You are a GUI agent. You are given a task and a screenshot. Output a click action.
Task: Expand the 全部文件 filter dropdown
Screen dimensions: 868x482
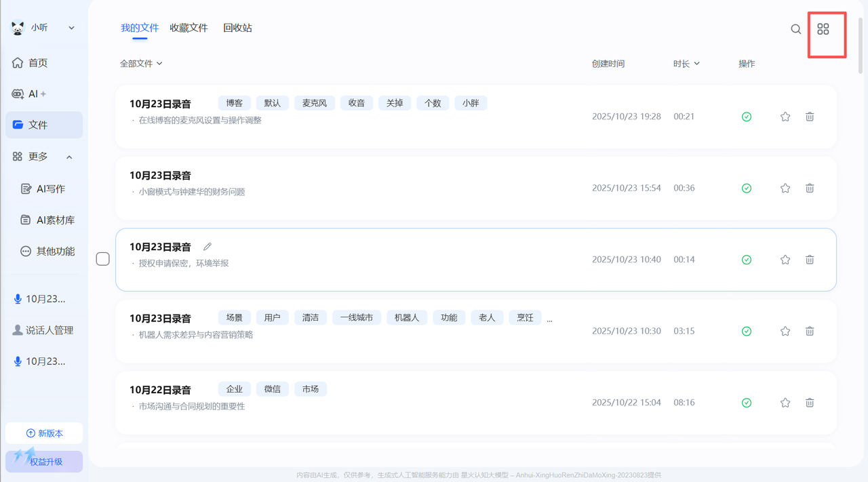tap(141, 64)
